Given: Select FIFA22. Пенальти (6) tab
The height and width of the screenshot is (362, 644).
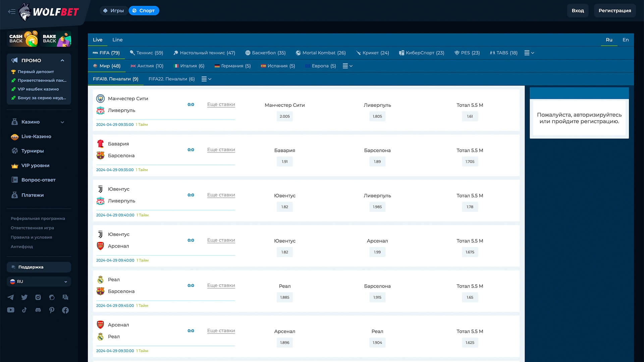Looking at the screenshot, I should coord(171,79).
